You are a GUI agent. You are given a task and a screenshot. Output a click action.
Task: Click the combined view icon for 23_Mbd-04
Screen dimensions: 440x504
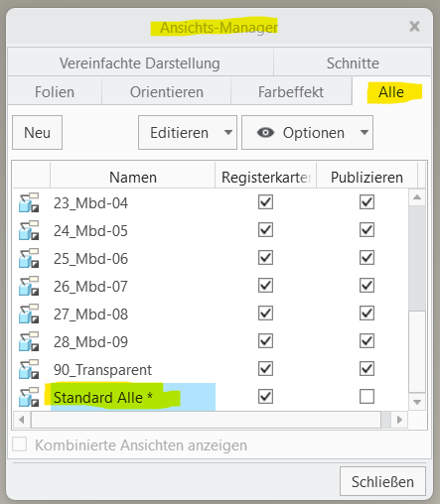[29, 202]
